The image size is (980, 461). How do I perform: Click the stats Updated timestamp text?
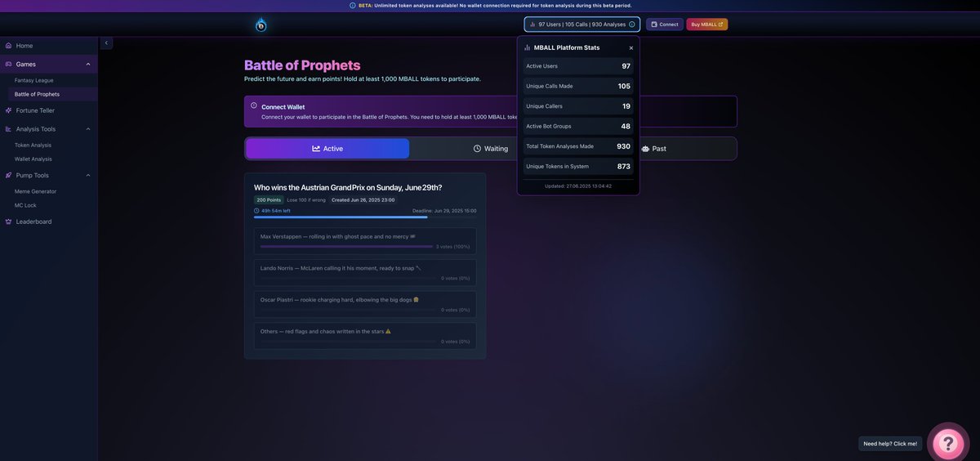coord(578,186)
